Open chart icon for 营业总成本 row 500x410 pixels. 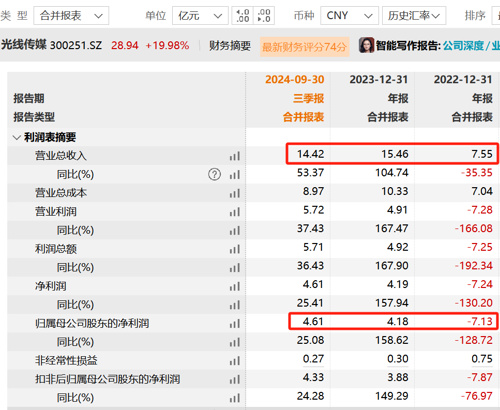pos(235,193)
